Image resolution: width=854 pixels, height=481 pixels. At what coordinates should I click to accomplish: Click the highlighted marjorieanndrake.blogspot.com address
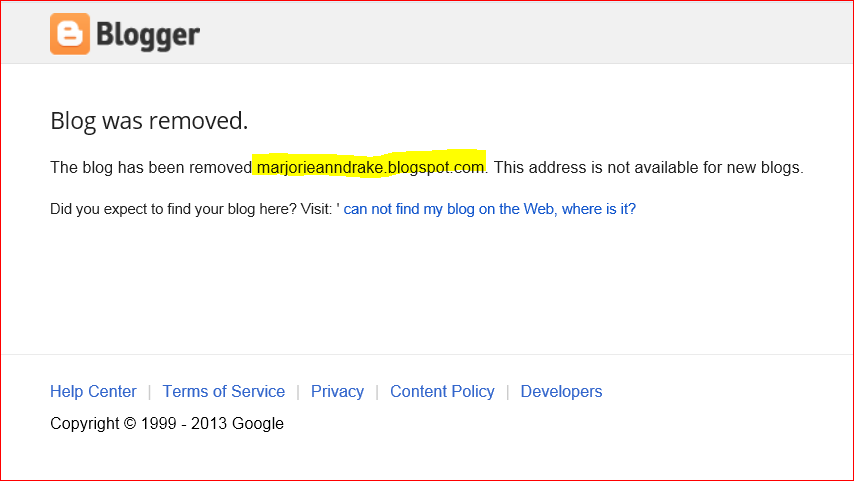[370, 167]
